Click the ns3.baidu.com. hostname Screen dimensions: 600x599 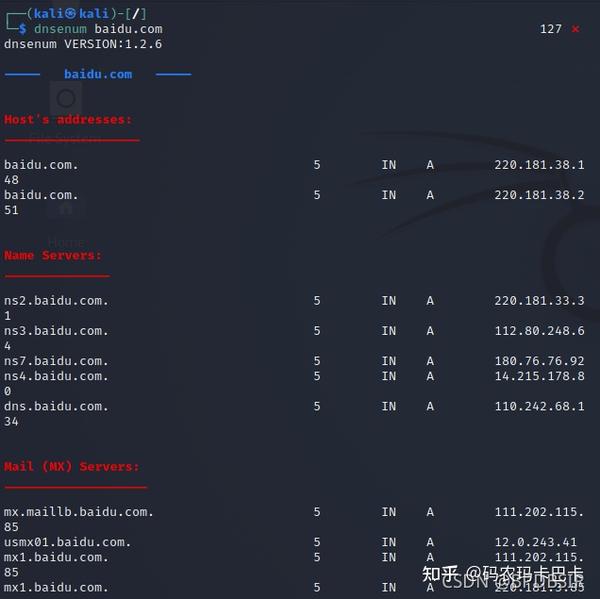pos(57,331)
